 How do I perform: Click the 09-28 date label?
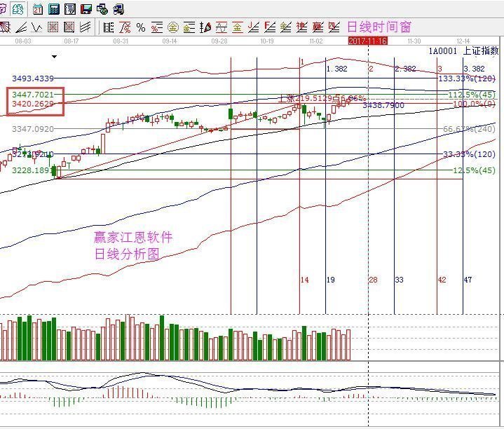click(219, 41)
